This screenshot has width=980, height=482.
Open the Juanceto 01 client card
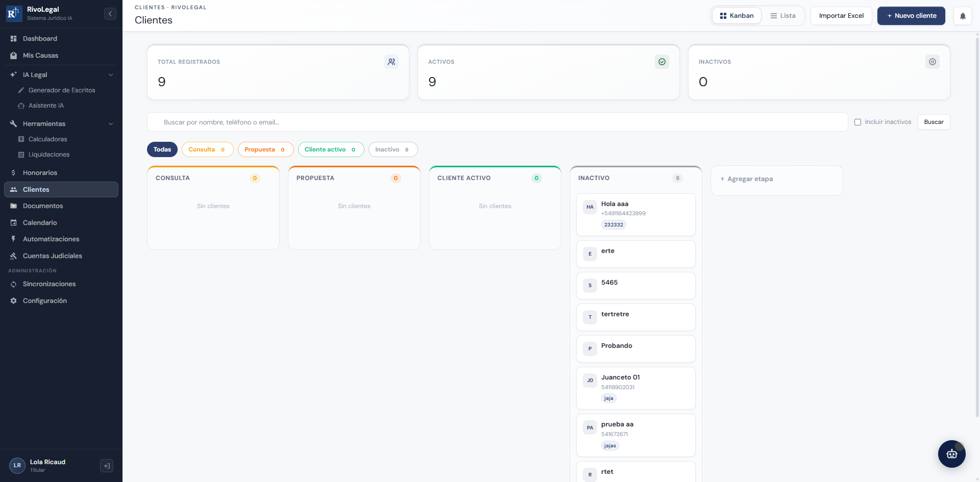[636, 388]
